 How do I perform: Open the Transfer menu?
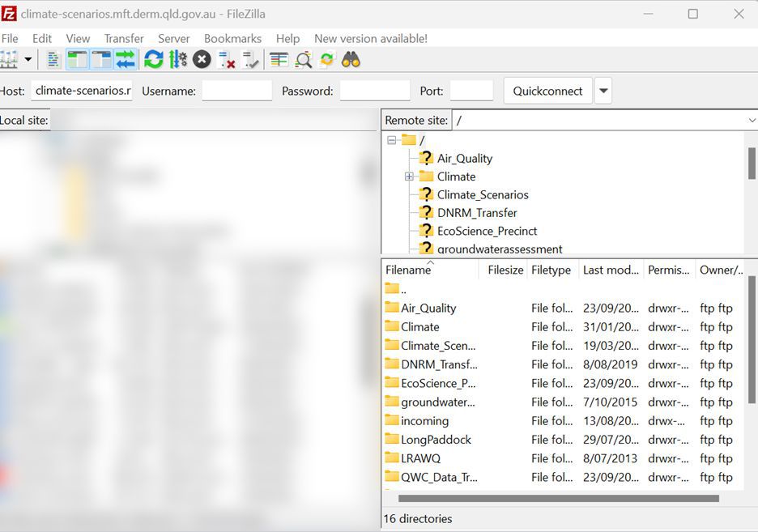click(x=123, y=38)
